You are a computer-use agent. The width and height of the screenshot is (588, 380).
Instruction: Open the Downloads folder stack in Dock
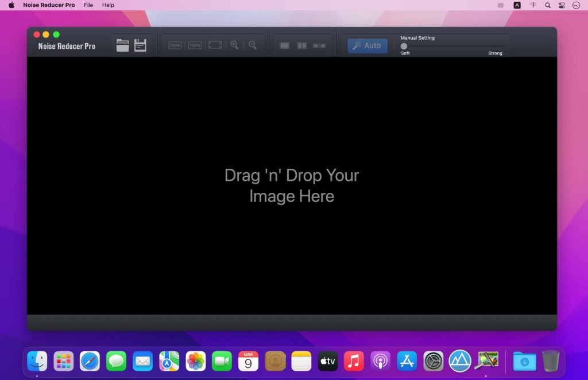pos(524,361)
